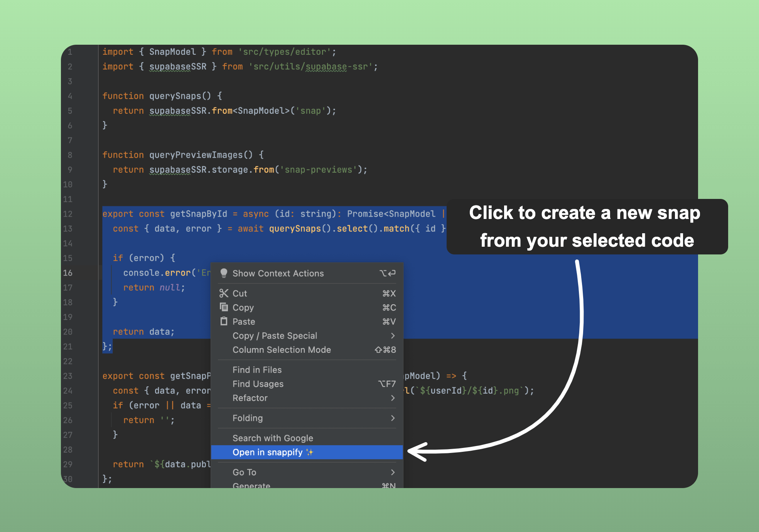Viewport: 759px width, 532px height.
Task: Click line number 16 in the gutter
Action: tap(68, 273)
